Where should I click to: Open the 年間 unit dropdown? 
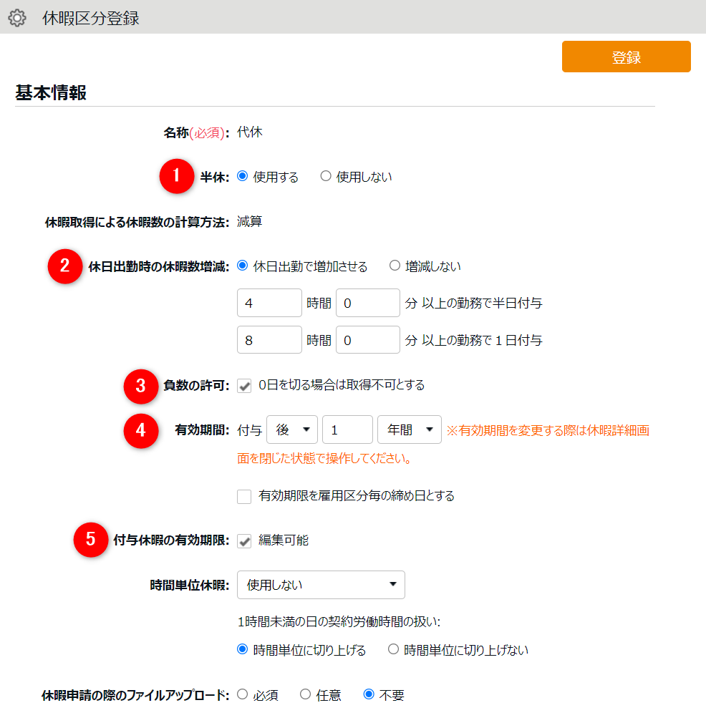pyautogui.click(x=409, y=430)
